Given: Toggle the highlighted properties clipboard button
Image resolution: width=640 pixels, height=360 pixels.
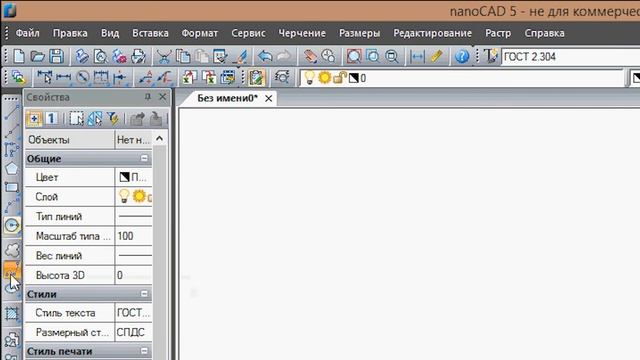Looking at the screenshot, I should 256,77.
